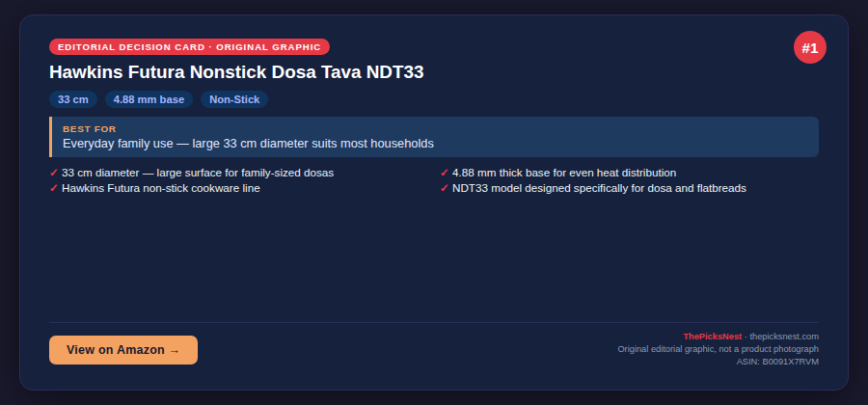Click the Editorial Decision Card red label
The image size is (868, 405).
(x=189, y=47)
